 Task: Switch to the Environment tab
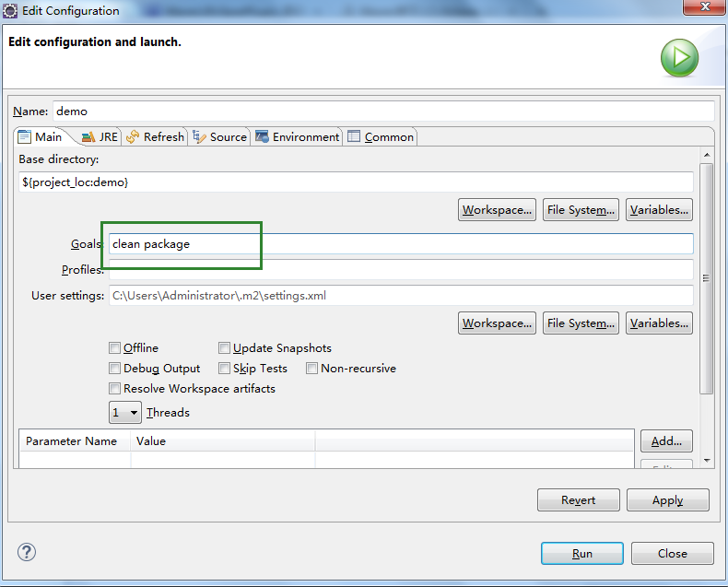click(x=297, y=137)
